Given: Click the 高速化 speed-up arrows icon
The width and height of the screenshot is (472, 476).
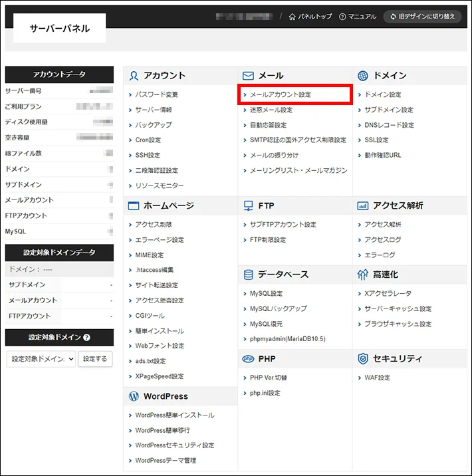Looking at the screenshot, I should 363,275.
